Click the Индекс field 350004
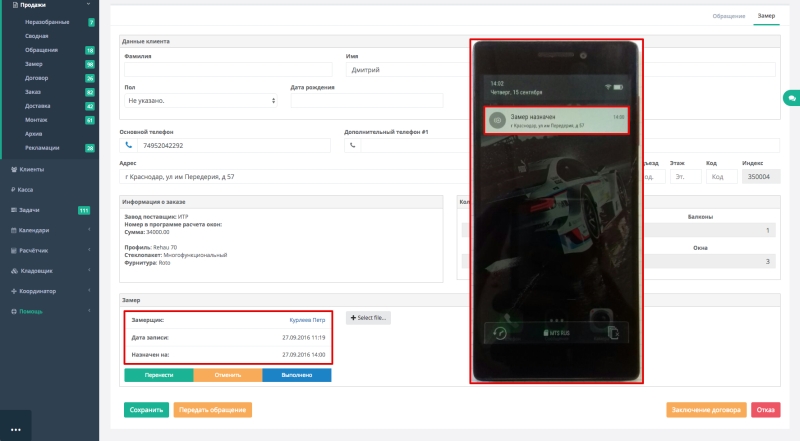 (761, 177)
